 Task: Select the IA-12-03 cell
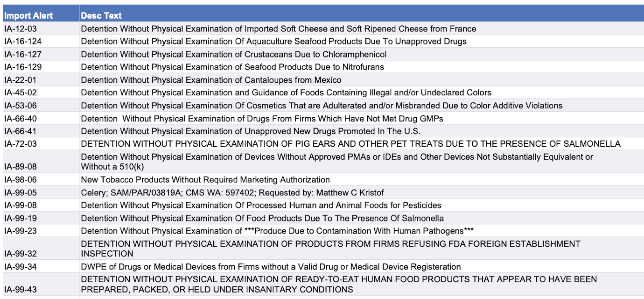coord(20,28)
